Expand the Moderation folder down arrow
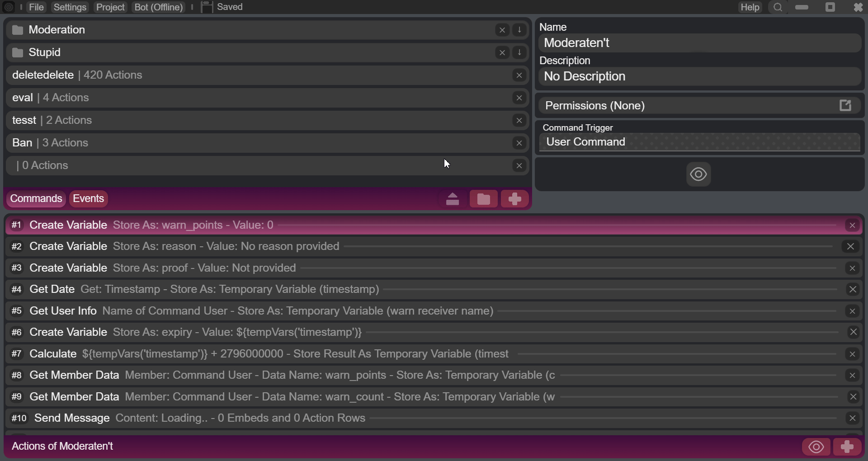 [x=519, y=30]
